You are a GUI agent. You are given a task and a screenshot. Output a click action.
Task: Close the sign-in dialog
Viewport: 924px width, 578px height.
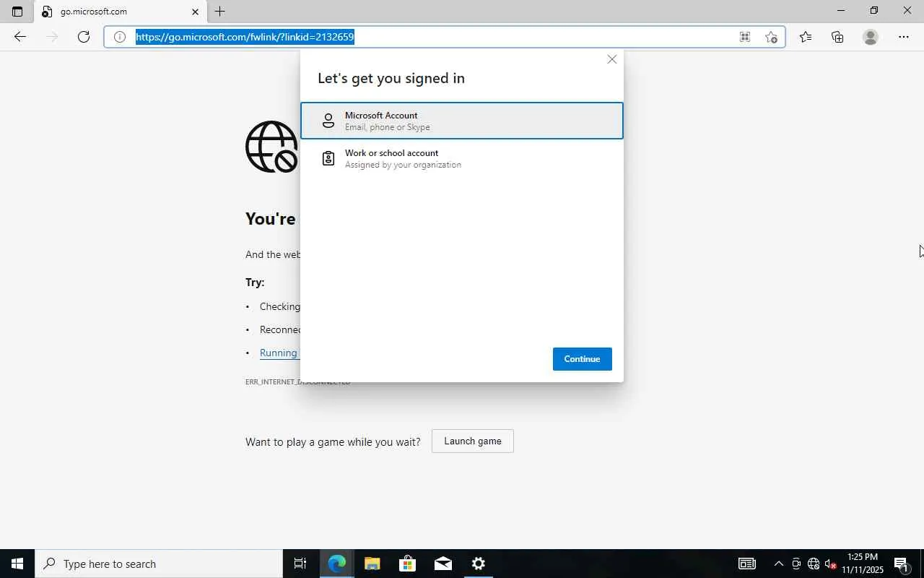pos(612,59)
